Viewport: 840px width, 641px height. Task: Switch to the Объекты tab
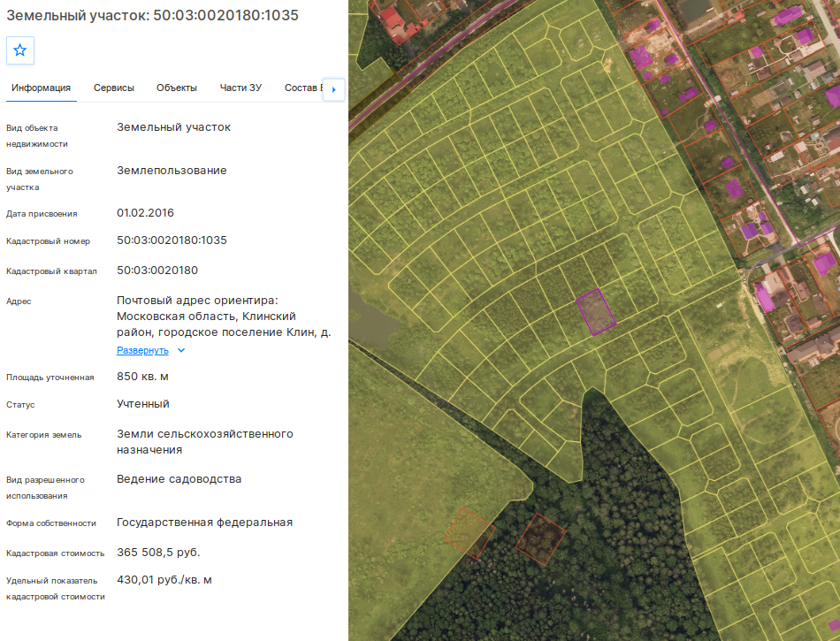click(x=177, y=88)
